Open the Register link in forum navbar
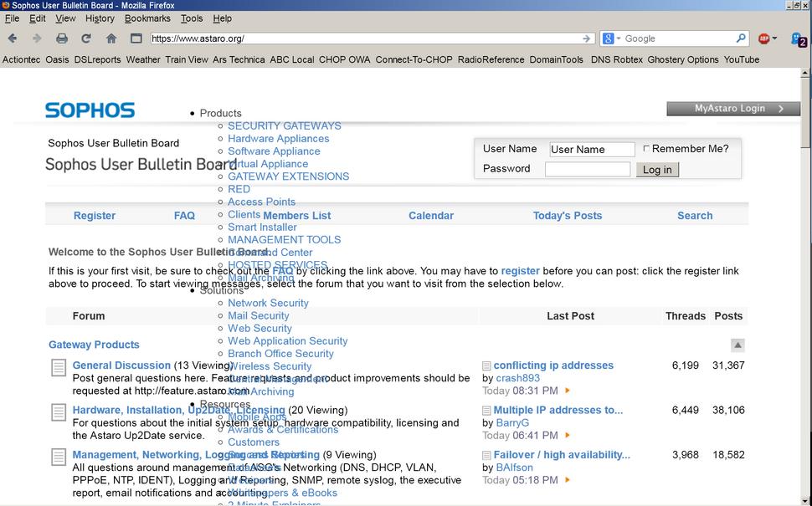Screen dimensions: 812x506 [x=95, y=216]
